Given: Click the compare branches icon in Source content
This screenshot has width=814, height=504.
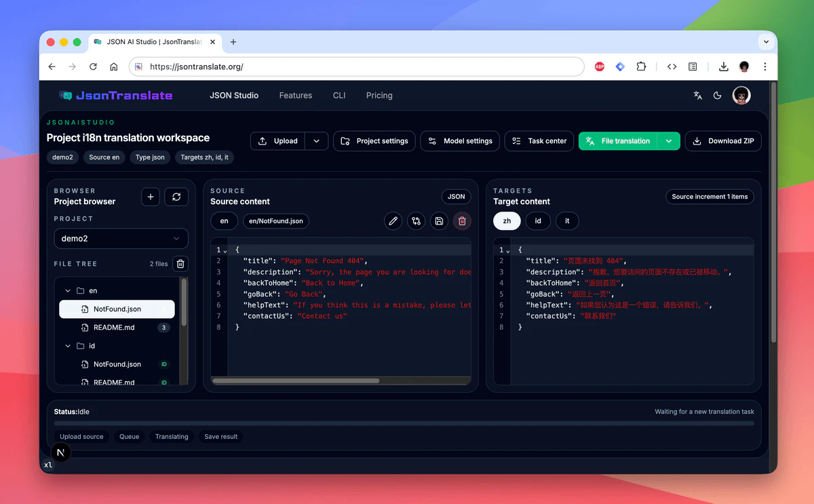Looking at the screenshot, I should (416, 220).
